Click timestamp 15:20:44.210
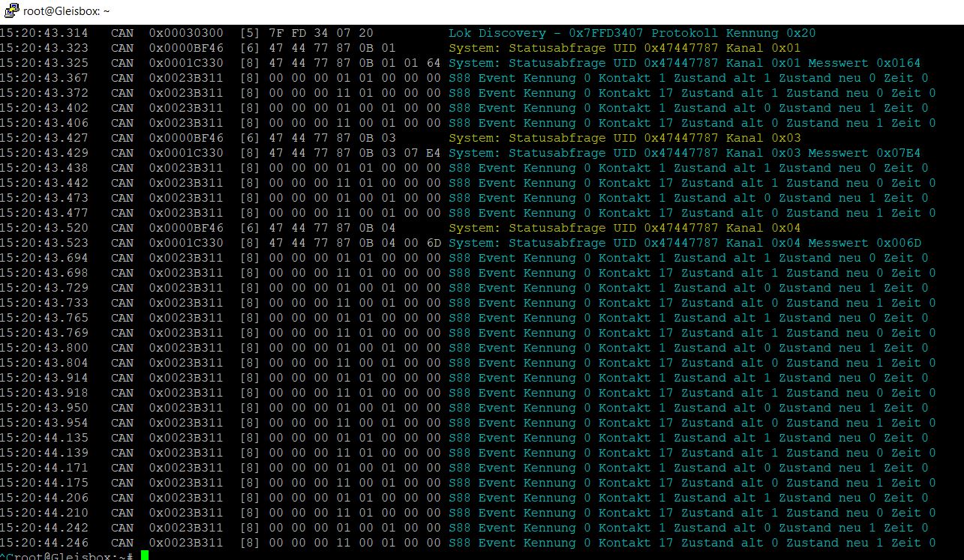 (44, 513)
